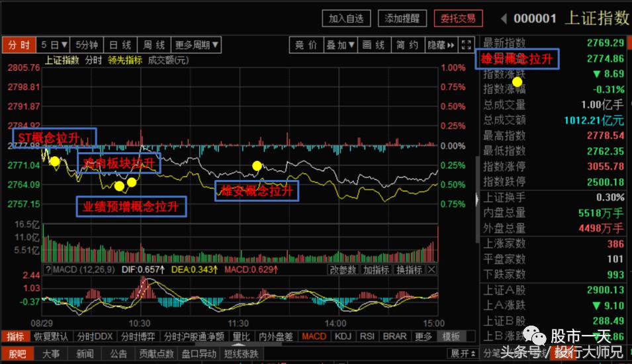This screenshot has width=632, height=364.
Task: Click the 上证换手 value 0.30%
Action: pyautogui.click(x=610, y=197)
